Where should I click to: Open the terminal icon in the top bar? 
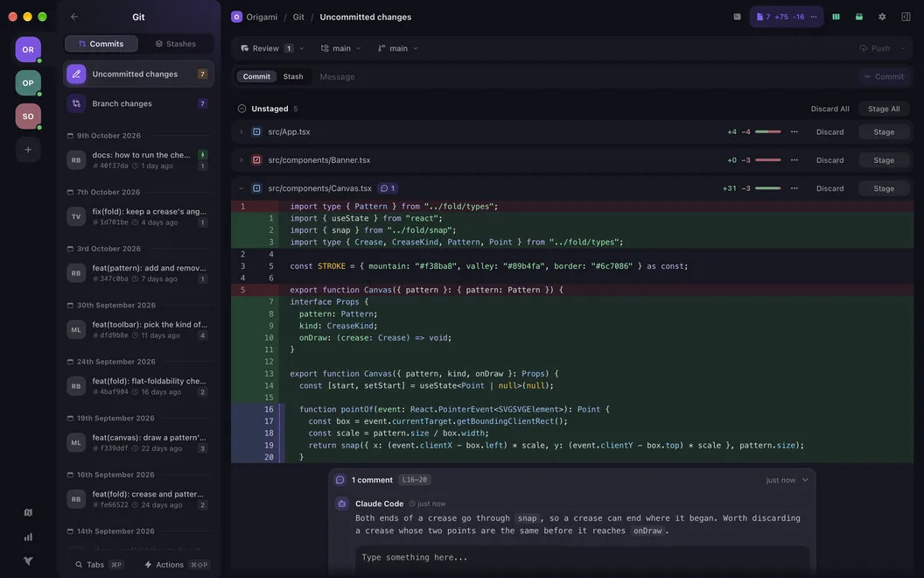pyautogui.click(x=737, y=17)
